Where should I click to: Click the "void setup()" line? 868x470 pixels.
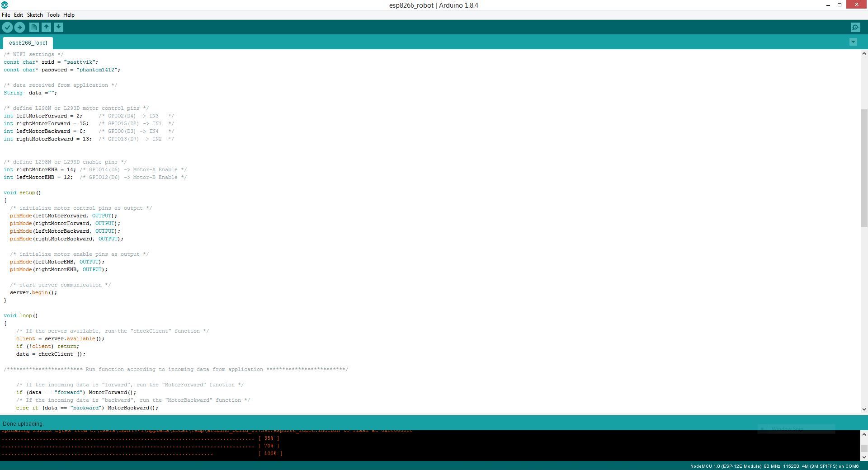(22, 193)
